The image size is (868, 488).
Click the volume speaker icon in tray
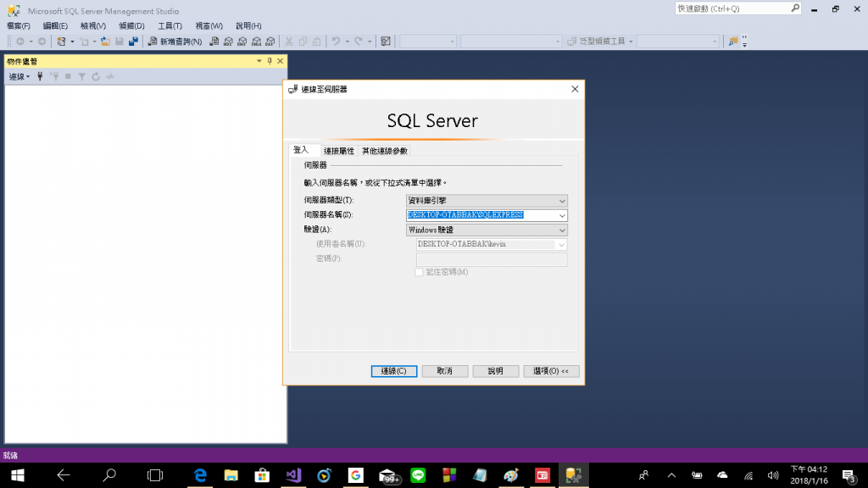773,475
